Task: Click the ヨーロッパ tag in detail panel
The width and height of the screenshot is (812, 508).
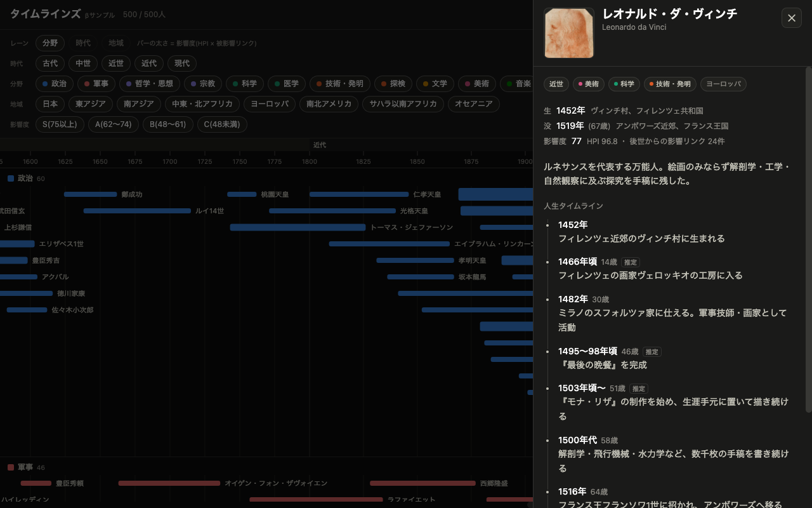Action: (x=723, y=84)
